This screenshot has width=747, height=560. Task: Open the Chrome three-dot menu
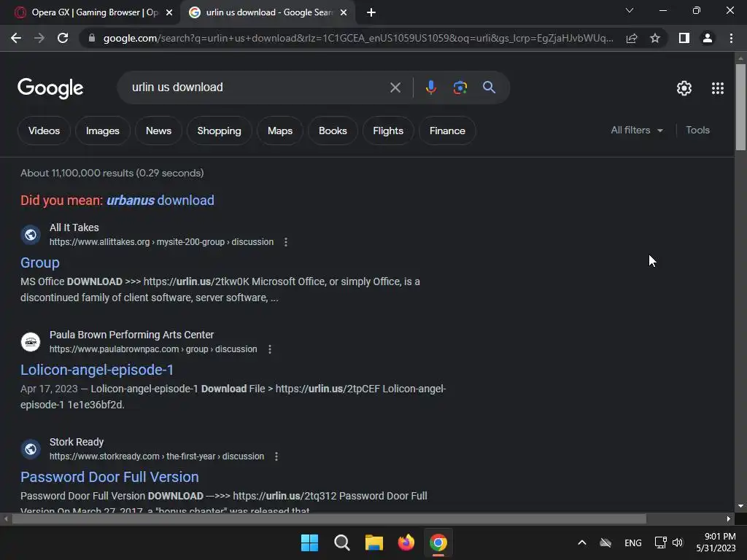point(731,38)
